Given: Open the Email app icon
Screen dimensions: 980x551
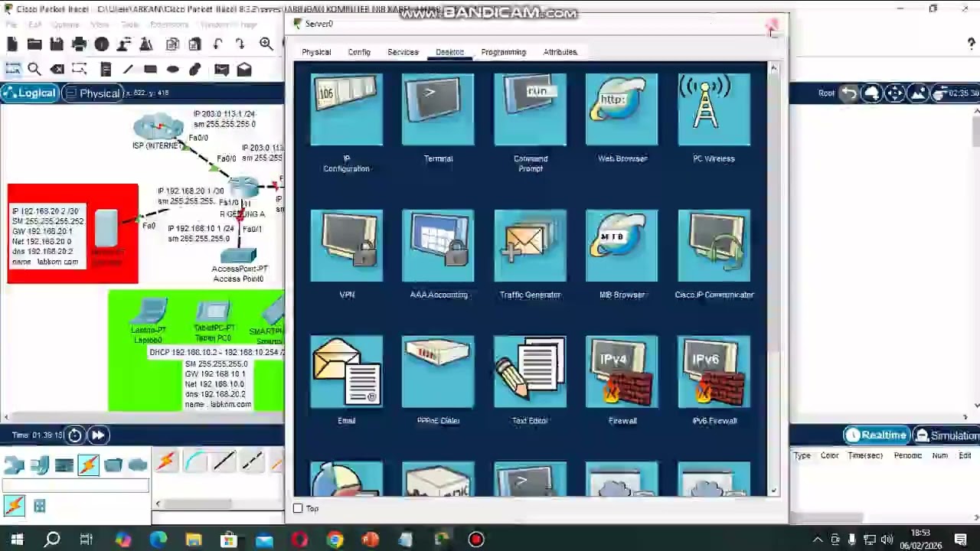Looking at the screenshot, I should tap(346, 372).
